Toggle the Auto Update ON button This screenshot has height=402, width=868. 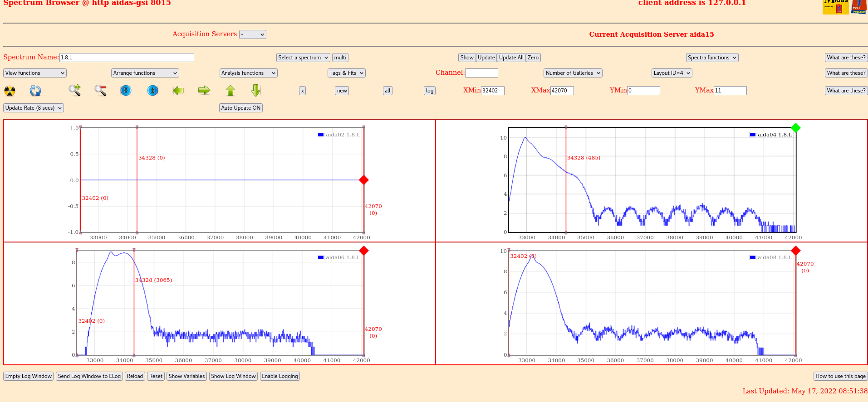[240, 108]
